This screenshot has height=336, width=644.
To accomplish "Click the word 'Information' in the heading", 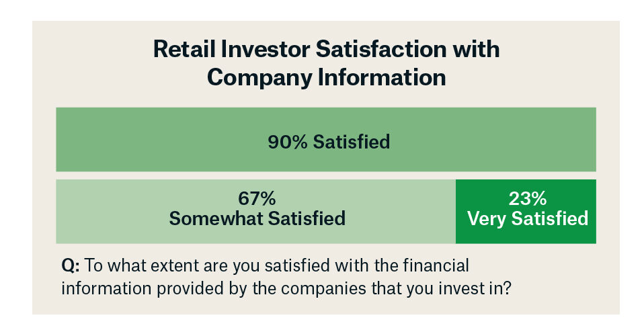I will coord(382,77).
